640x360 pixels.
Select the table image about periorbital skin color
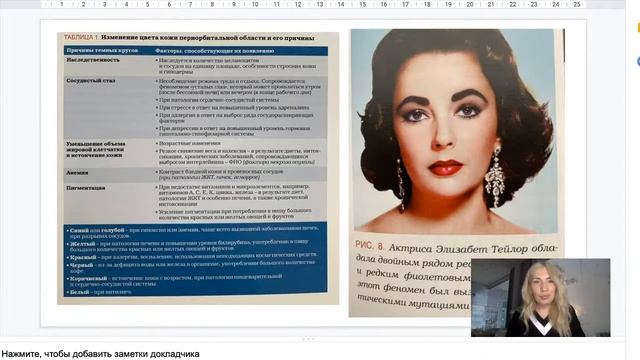[x=198, y=168]
